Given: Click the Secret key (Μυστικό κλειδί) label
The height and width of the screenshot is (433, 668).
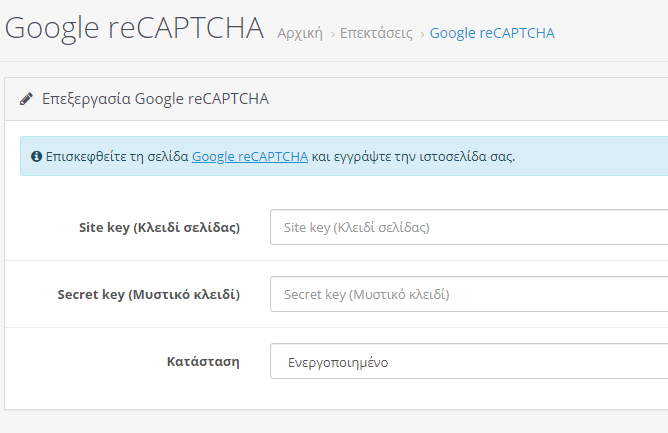Looking at the screenshot, I should tap(149, 294).
